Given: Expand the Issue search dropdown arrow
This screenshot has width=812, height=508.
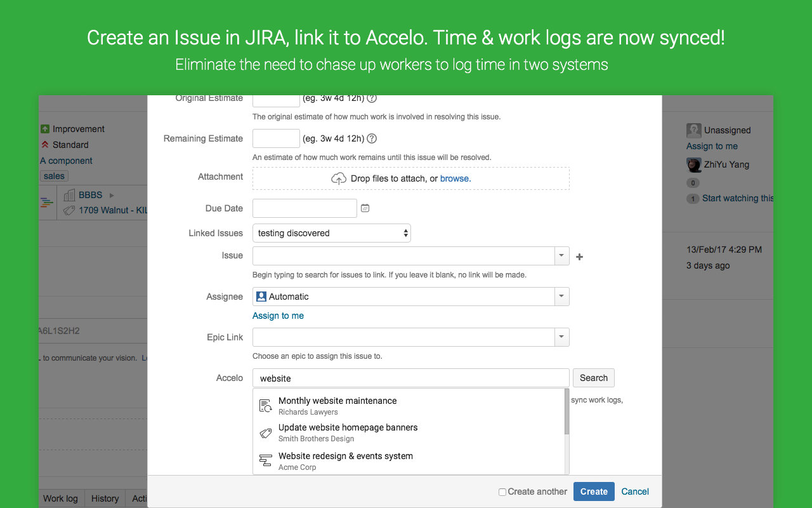Looking at the screenshot, I should (x=561, y=256).
